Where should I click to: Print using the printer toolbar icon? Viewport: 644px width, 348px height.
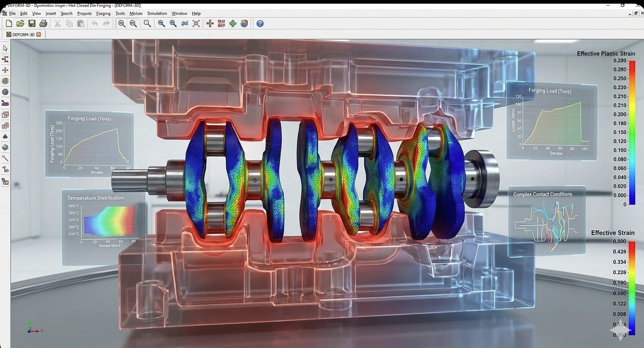click(43, 23)
